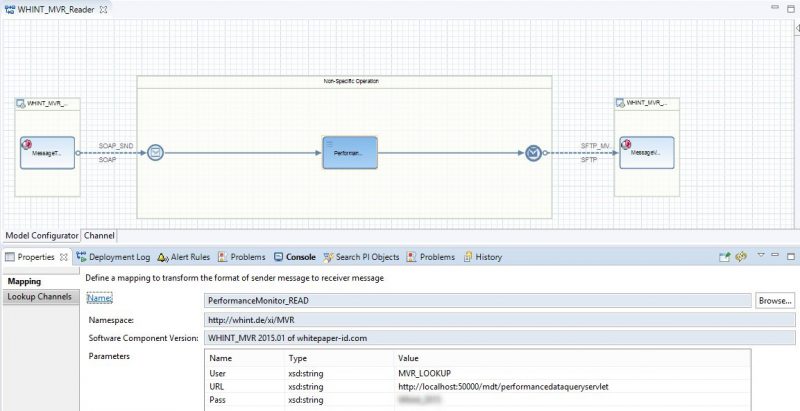Screen dimensions: 800x411
Task: Show the Console view tab
Action: coord(294,257)
